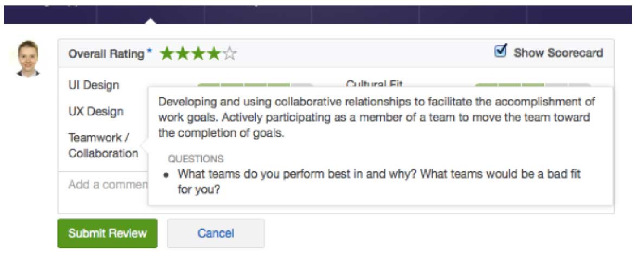Screen dimensions: 644x279
Task: Choose the third green rating star
Action: pos(199,54)
